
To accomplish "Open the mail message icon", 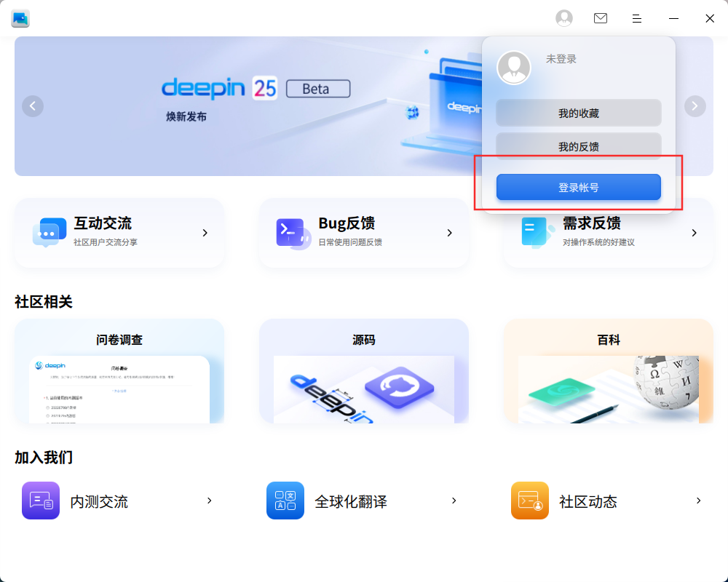I will coord(601,18).
